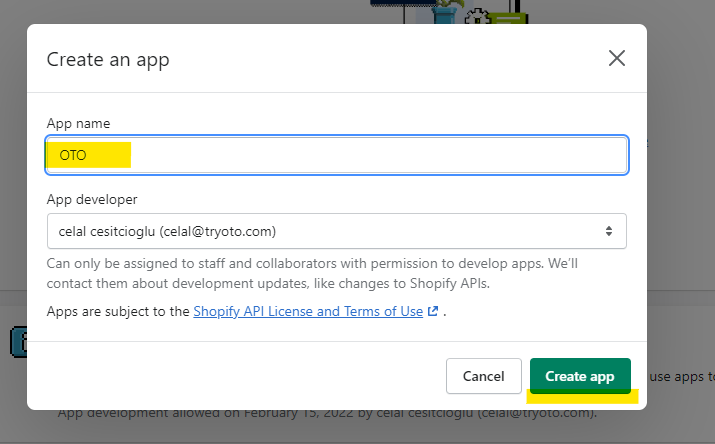Click the App developer label
This screenshot has width=715, height=444.
pyautogui.click(x=92, y=200)
